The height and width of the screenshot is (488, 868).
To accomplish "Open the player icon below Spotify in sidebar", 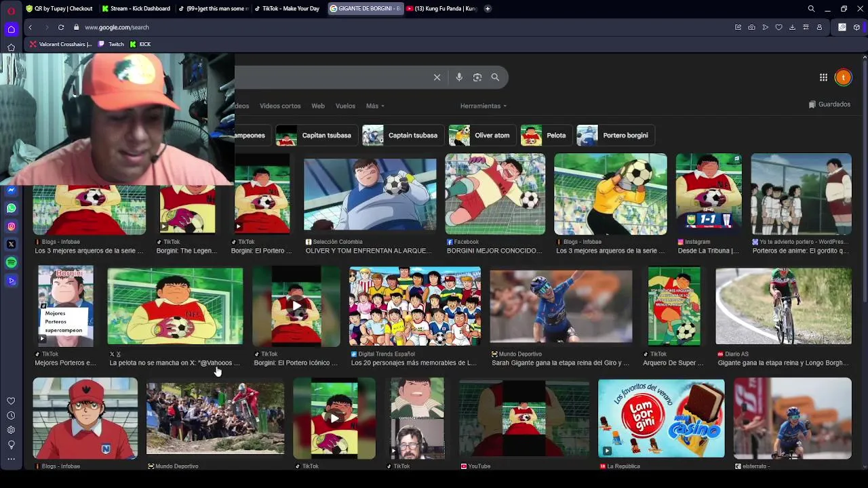I will point(11,280).
